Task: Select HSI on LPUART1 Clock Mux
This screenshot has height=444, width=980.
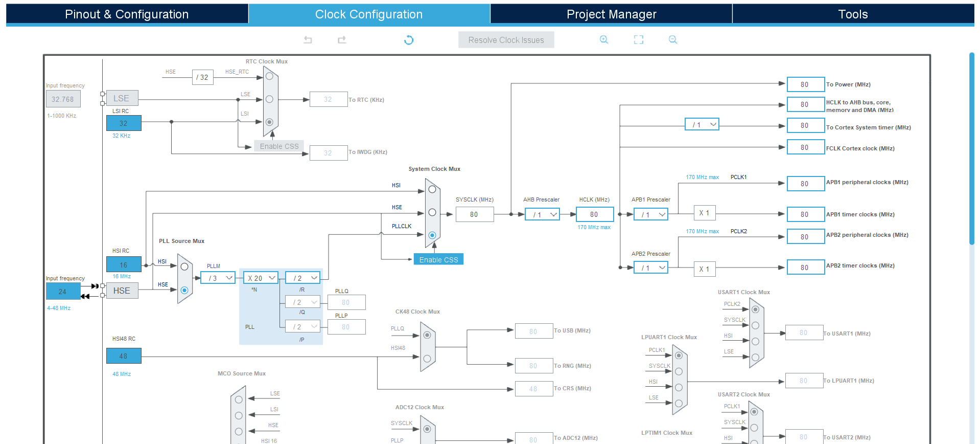Action: 679,387
